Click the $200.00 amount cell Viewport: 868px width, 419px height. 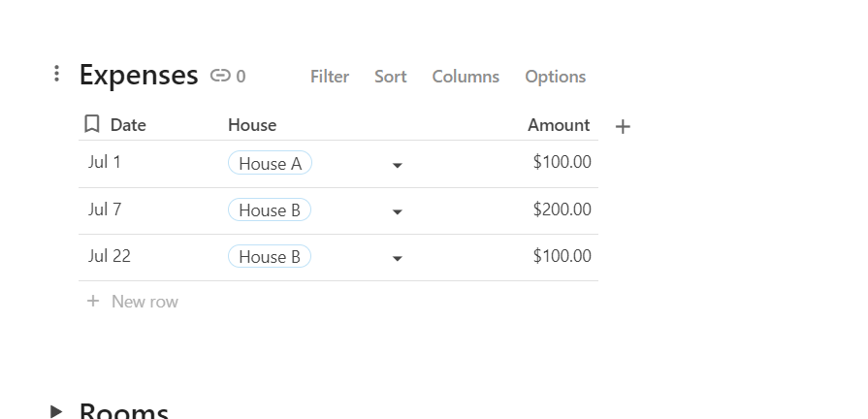562,210
